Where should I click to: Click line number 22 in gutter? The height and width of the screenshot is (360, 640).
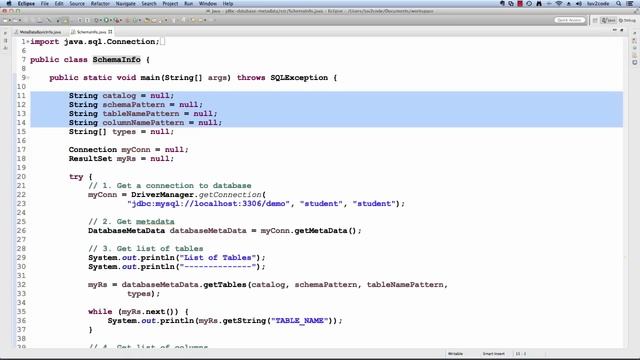[21, 195]
